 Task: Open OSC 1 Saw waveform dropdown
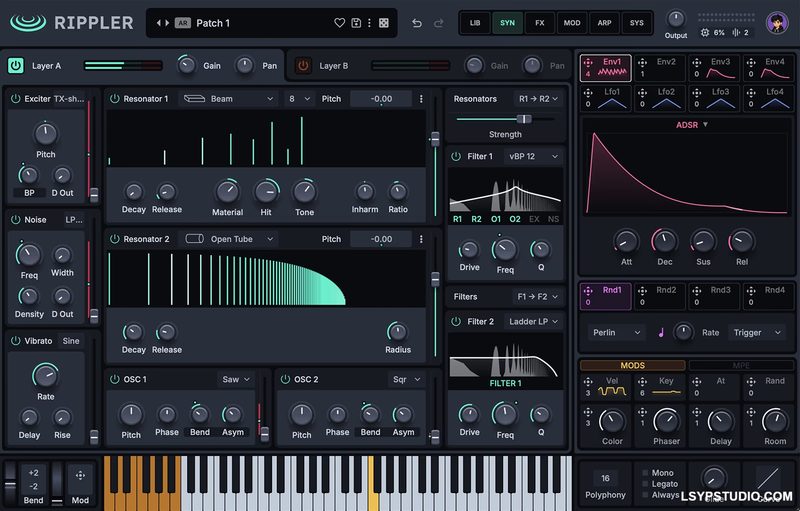coord(236,379)
